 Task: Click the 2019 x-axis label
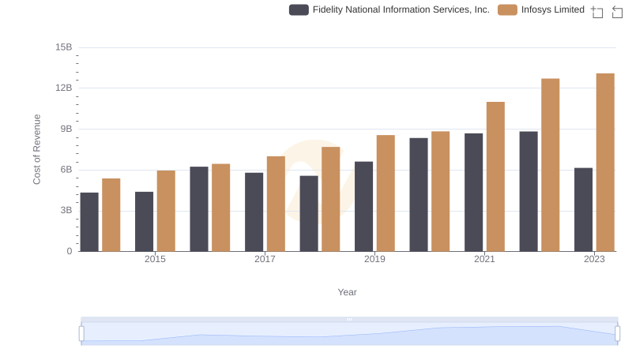coord(374,259)
